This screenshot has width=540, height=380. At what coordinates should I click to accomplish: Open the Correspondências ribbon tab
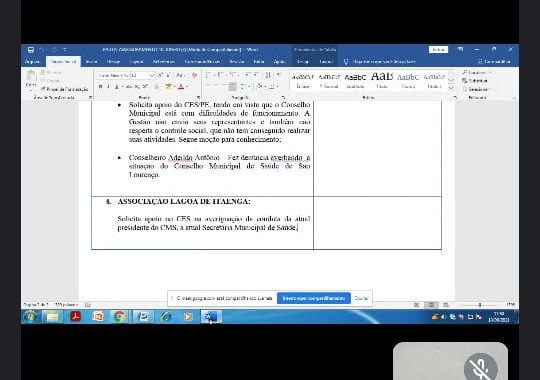pyautogui.click(x=202, y=62)
